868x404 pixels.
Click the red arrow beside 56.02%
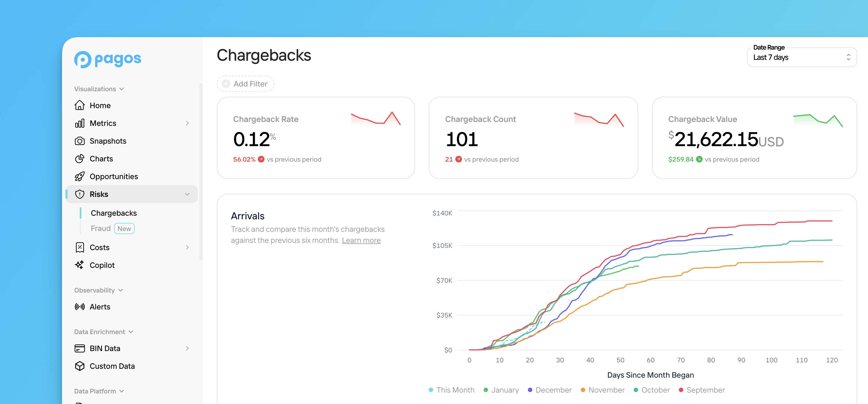pos(261,159)
